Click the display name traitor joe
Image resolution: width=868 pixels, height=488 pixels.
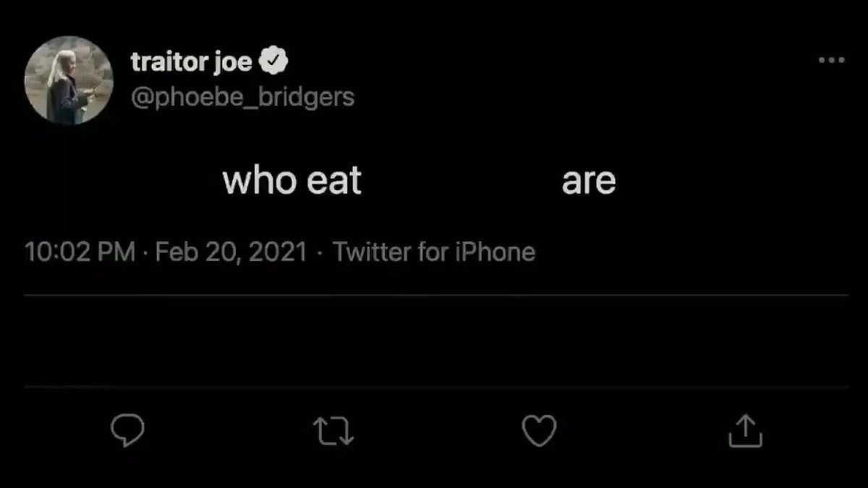pyautogui.click(x=191, y=63)
